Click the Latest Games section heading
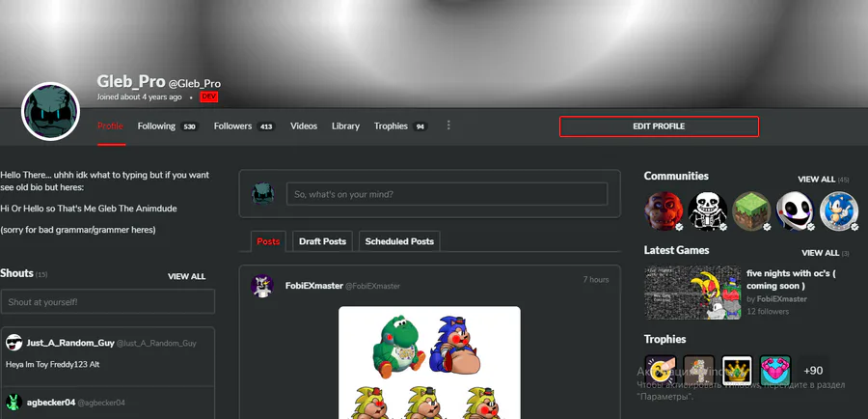Screen dimensions: 868x419 676,250
